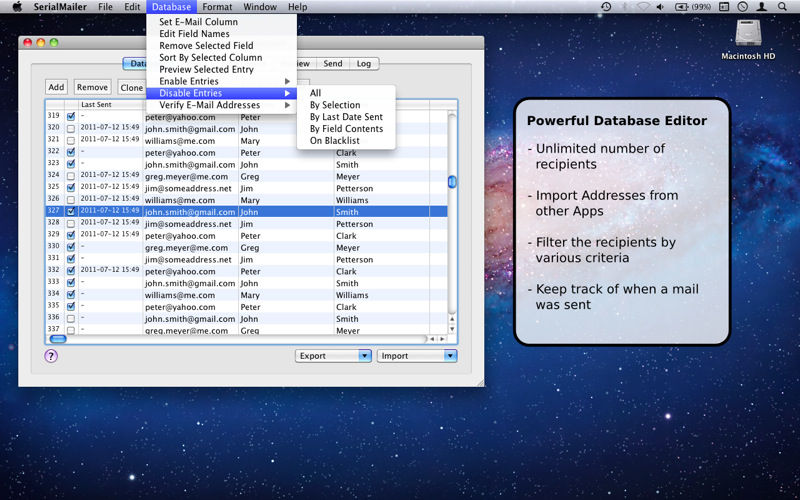The width and height of the screenshot is (800, 500).
Task: Click the vertical scrollbar thumb of table
Action: click(x=452, y=182)
